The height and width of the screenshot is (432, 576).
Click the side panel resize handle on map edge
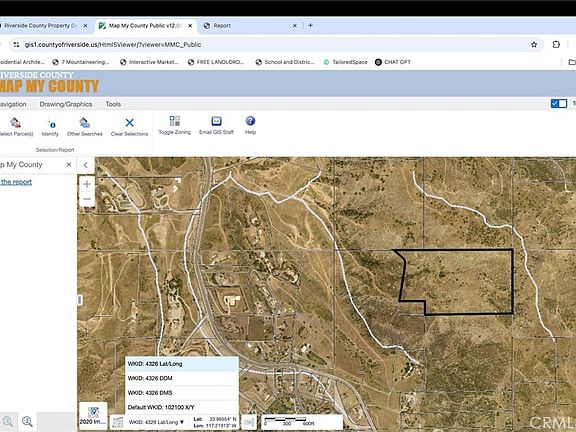click(x=80, y=300)
